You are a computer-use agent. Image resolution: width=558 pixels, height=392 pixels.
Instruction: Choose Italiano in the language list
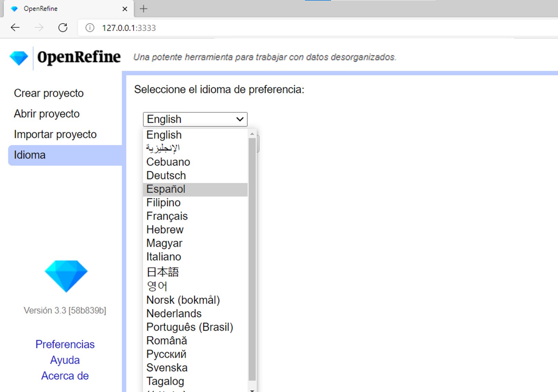tap(195, 257)
